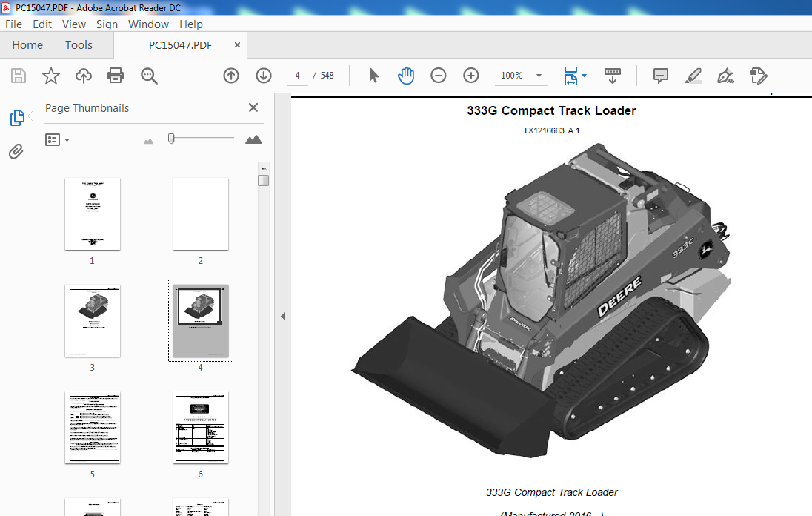The image size is (812, 516).
Task: Click the 'TX1216663 A.1' figure label
Action: point(551,130)
